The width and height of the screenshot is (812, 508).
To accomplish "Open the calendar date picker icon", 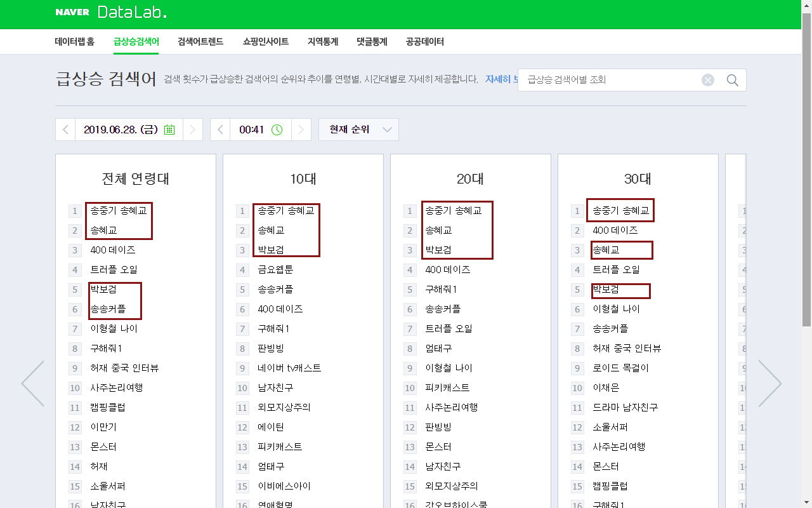I will [x=169, y=130].
